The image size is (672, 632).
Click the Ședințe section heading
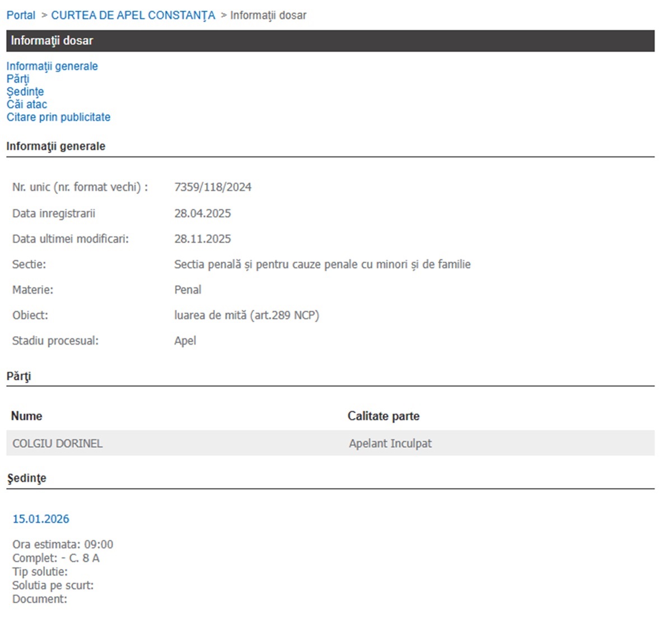pyautogui.click(x=26, y=478)
